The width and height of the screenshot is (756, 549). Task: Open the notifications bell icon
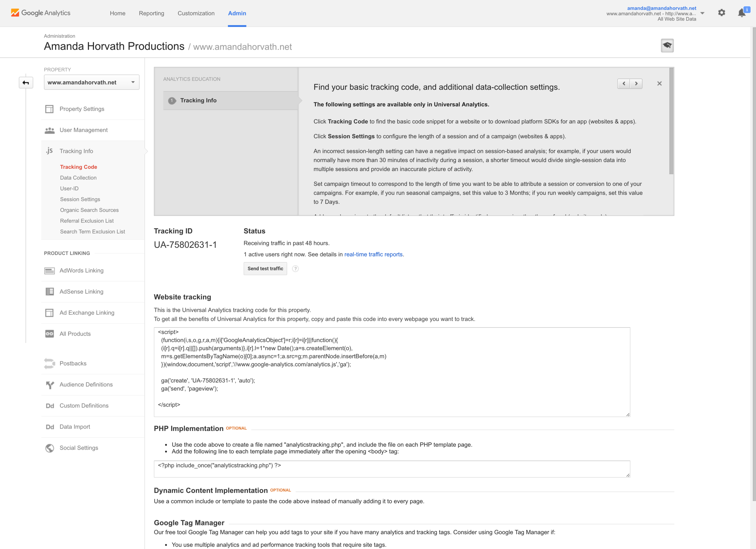(742, 13)
